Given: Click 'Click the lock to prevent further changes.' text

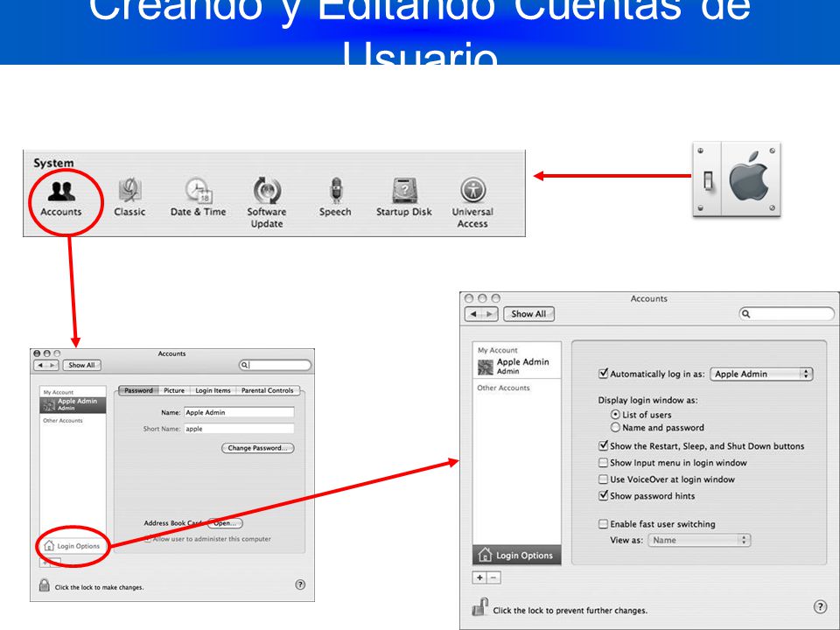Looking at the screenshot, I should pyautogui.click(x=570, y=610).
